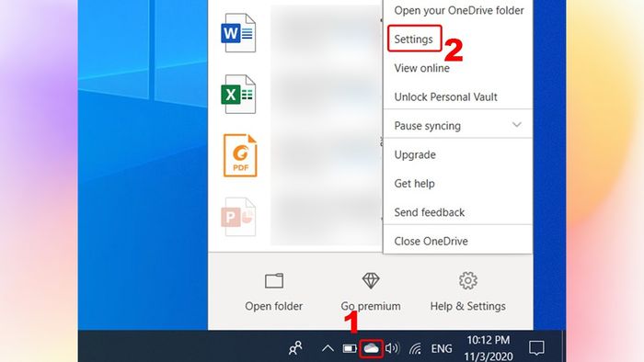Click Open folder in OneDrive panel
The width and height of the screenshot is (644, 362).
click(x=274, y=292)
